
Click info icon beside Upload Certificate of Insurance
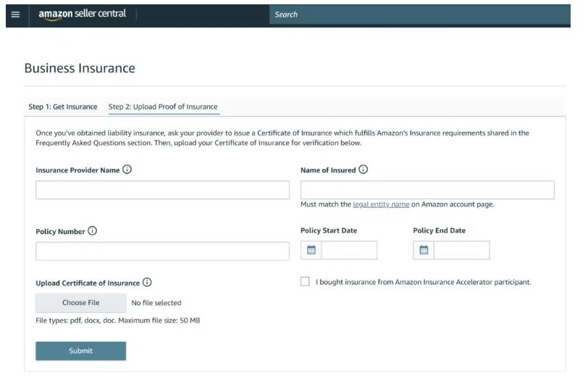pos(147,283)
